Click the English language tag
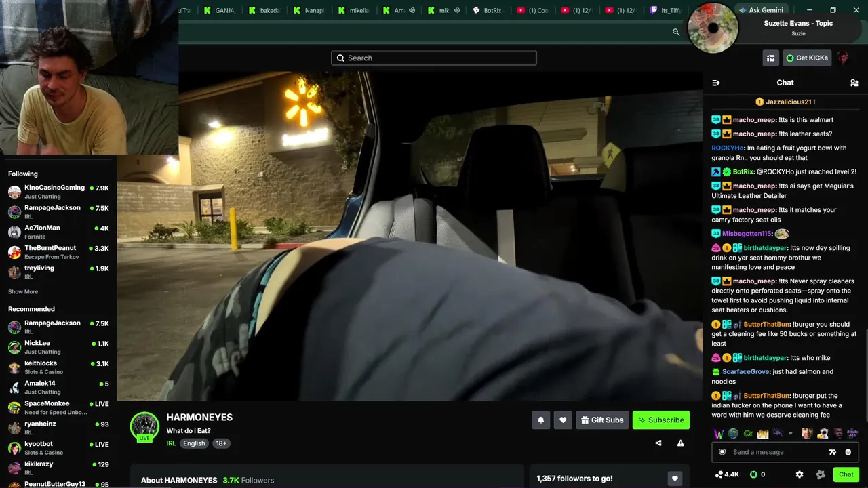Screen dimensions: 868x488 coord(194,443)
